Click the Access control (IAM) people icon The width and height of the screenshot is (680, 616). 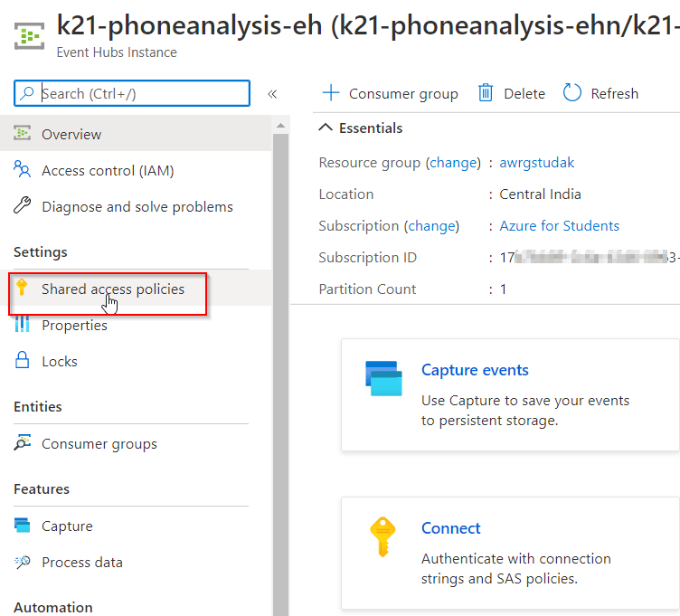(x=23, y=170)
